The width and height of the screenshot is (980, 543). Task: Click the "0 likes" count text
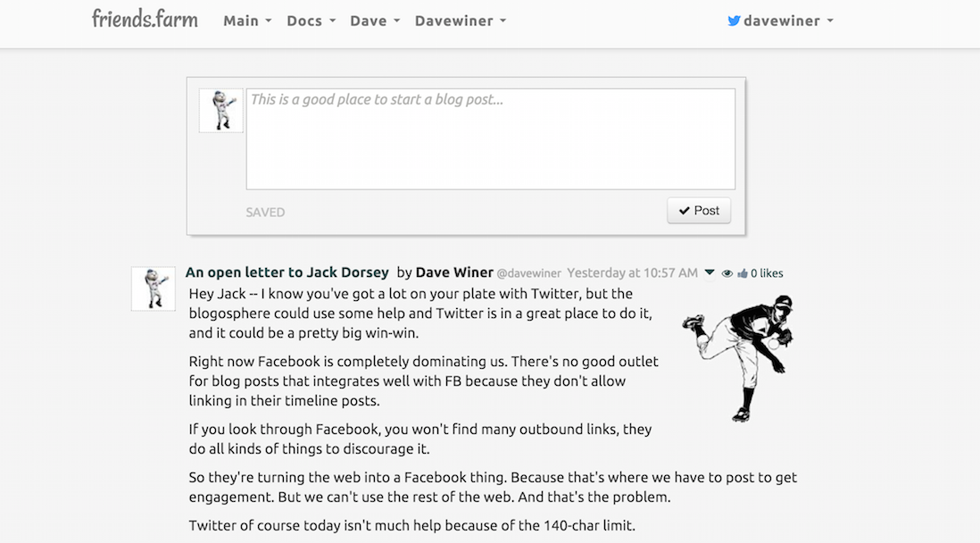[767, 274]
